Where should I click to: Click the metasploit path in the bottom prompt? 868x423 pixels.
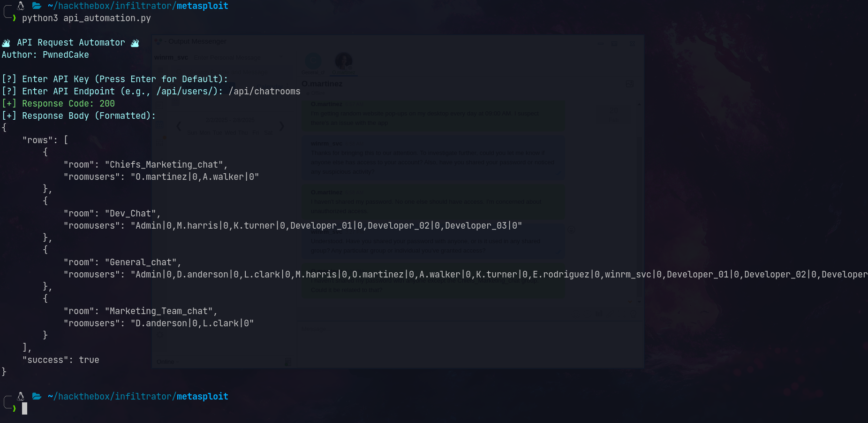(202, 396)
